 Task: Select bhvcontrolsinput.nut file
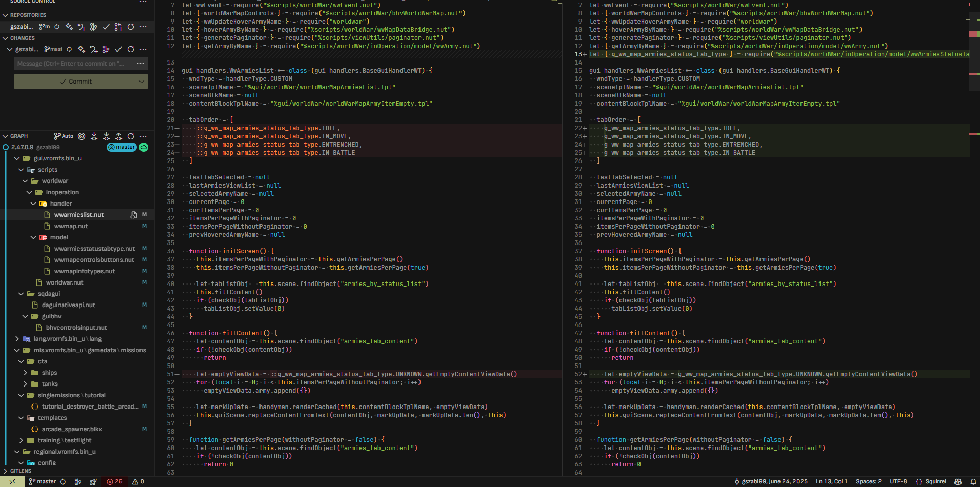(x=76, y=328)
